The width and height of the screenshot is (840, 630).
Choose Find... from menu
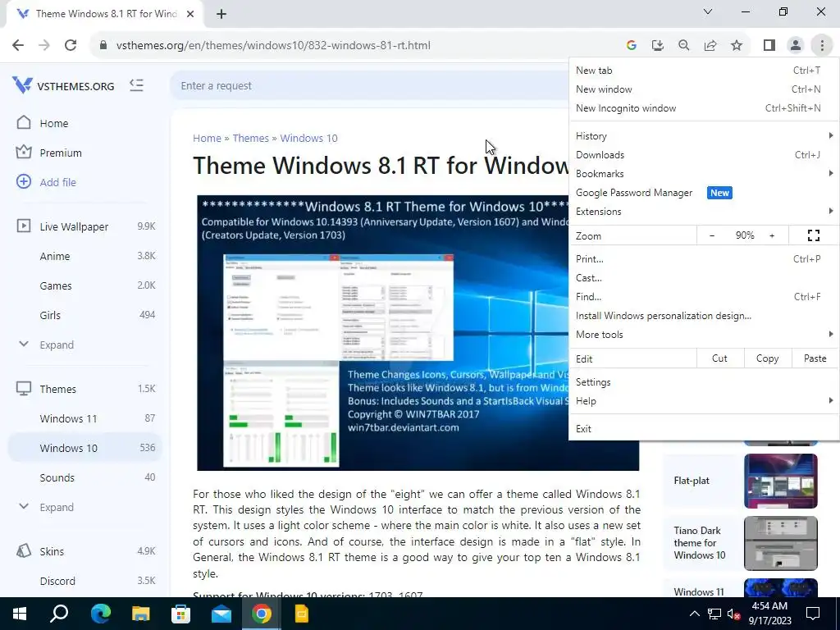(703, 296)
